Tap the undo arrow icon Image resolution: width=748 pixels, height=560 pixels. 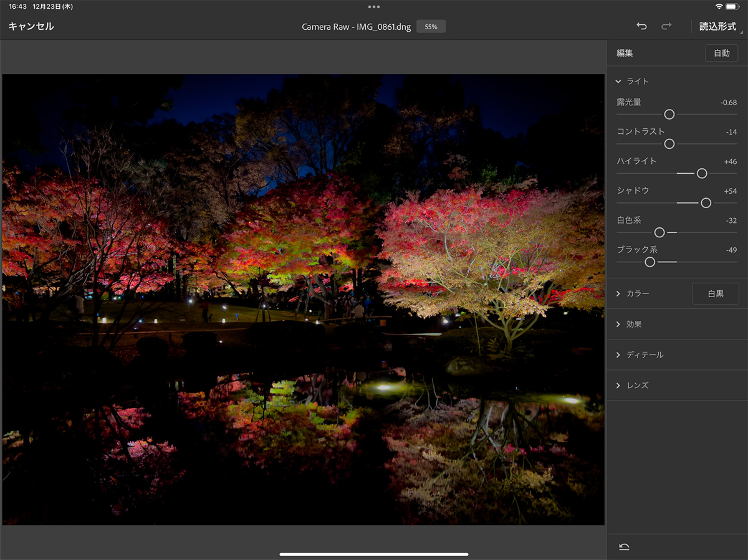641,26
